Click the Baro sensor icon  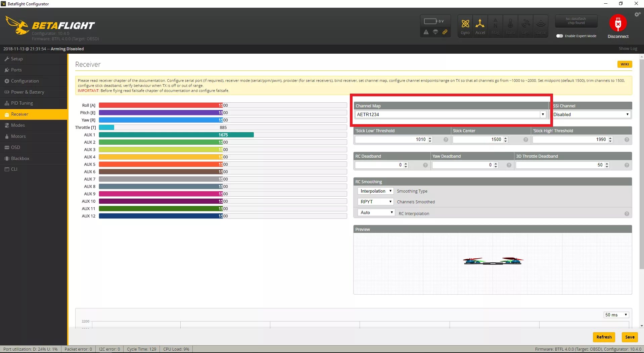(510, 26)
